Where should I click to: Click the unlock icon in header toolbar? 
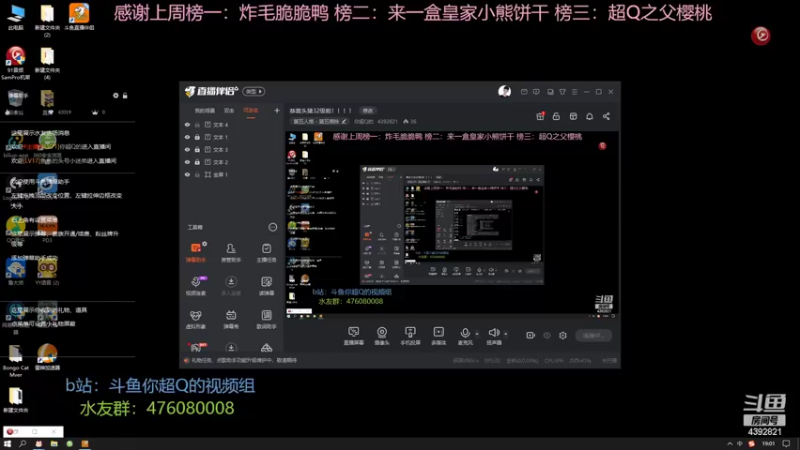[556, 116]
